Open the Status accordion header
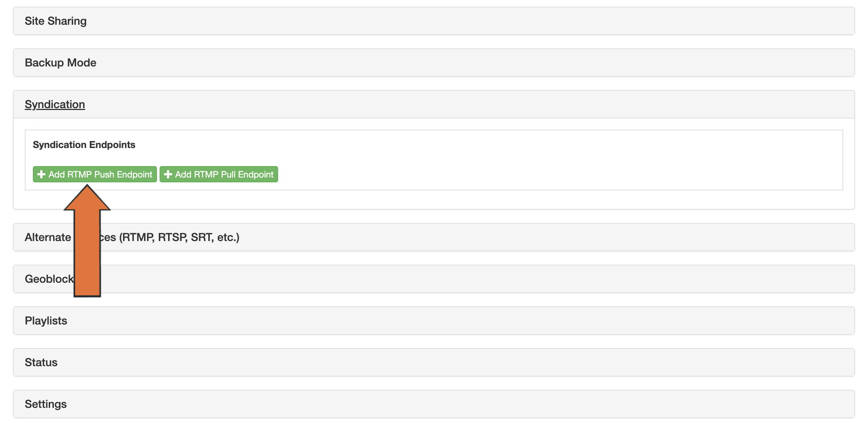This screenshot has height=423, width=868. [x=41, y=362]
